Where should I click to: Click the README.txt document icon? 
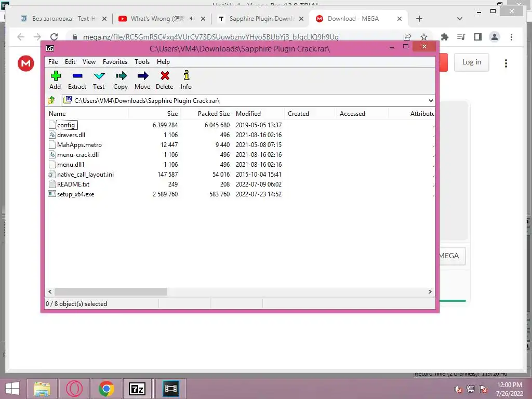[52, 184]
